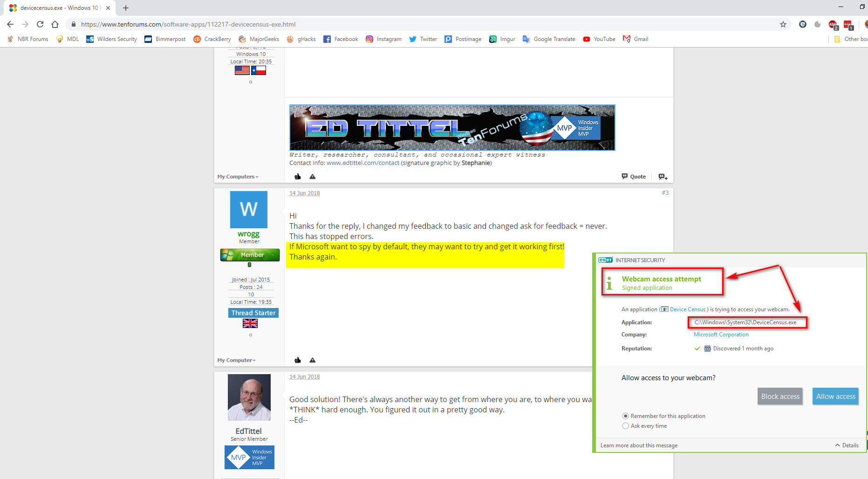Image resolution: width=868 pixels, height=479 pixels.
Task: Go back to previous page
Action: 10,24
